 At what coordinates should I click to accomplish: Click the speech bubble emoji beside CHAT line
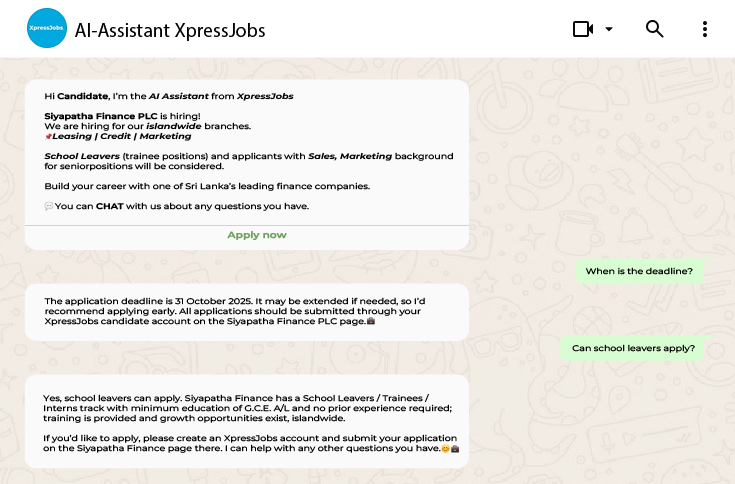pos(49,206)
